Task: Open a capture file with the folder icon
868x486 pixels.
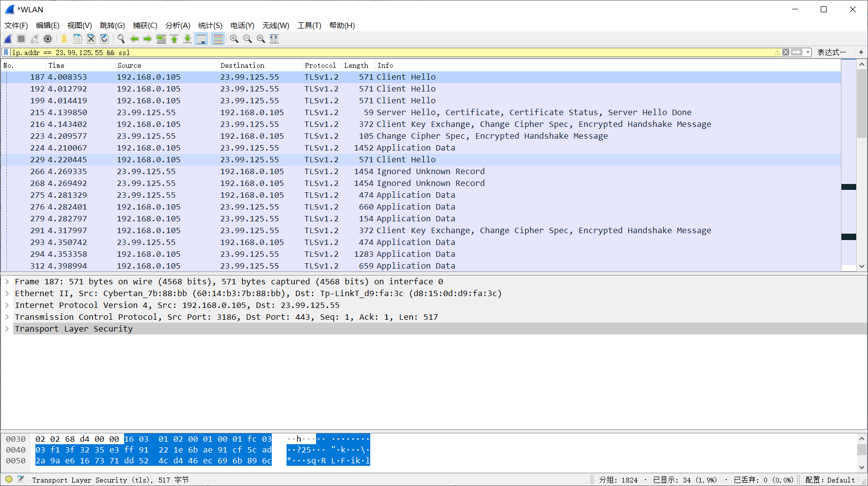Action: click(x=64, y=39)
